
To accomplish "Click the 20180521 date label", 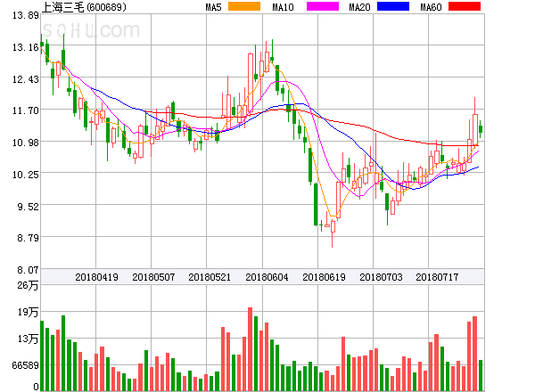I will (210, 277).
